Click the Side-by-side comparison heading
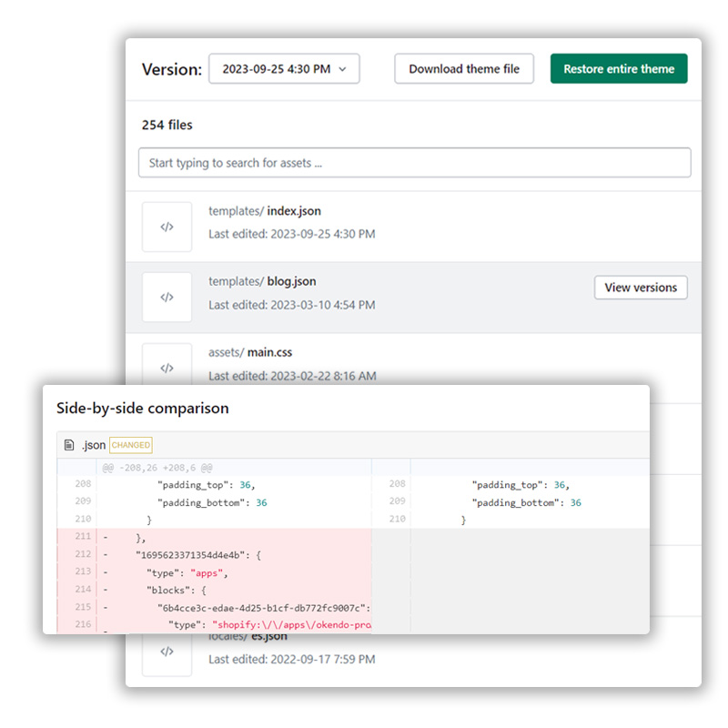 [142, 409]
